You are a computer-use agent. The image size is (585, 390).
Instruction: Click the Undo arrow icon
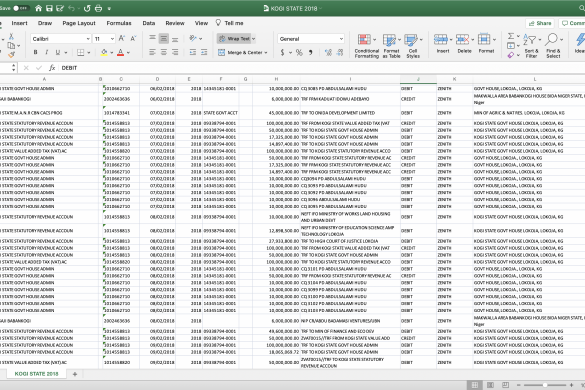pos(71,8)
